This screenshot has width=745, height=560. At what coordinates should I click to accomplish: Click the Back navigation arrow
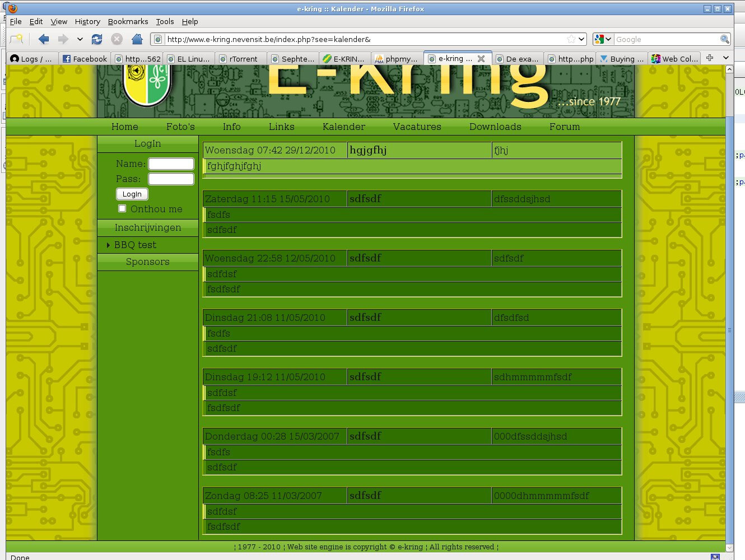[x=44, y=39]
